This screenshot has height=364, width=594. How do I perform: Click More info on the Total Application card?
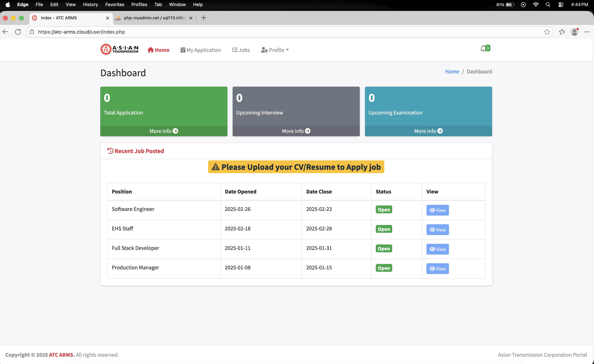pyautogui.click(x=164, y=131)
